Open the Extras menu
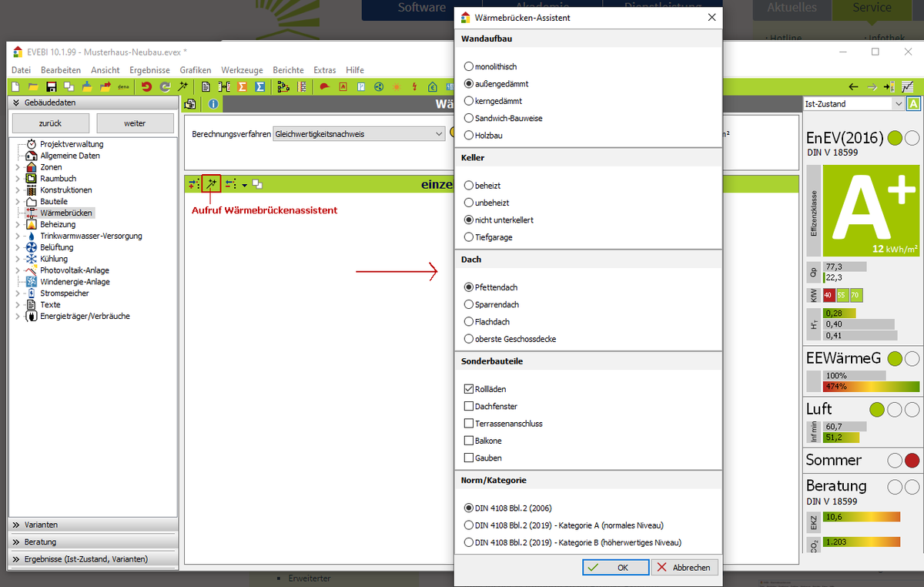Screen dimensions: 924x587 [325, 70]
